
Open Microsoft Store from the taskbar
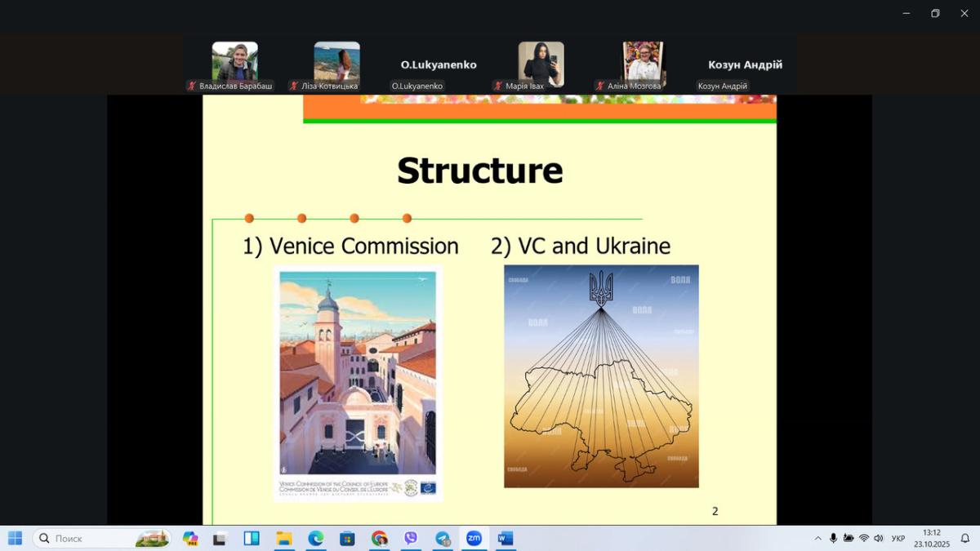(347, 538)
